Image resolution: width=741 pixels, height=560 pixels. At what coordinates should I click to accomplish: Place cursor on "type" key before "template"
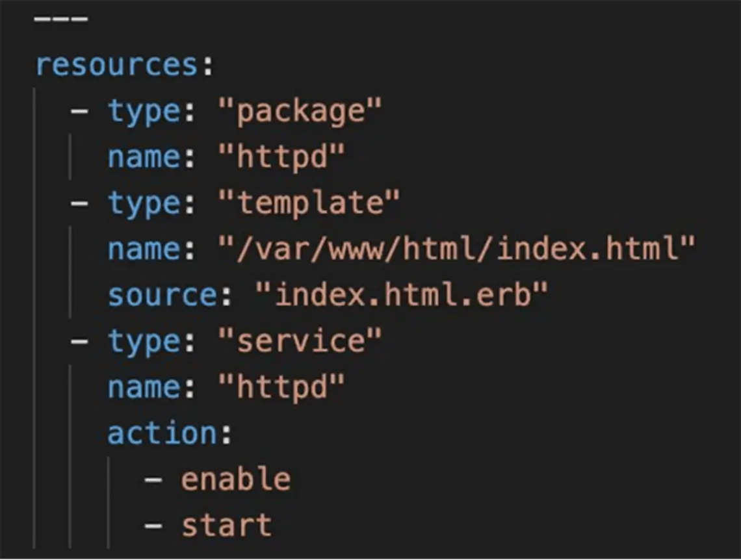click(x=144, y=203)
